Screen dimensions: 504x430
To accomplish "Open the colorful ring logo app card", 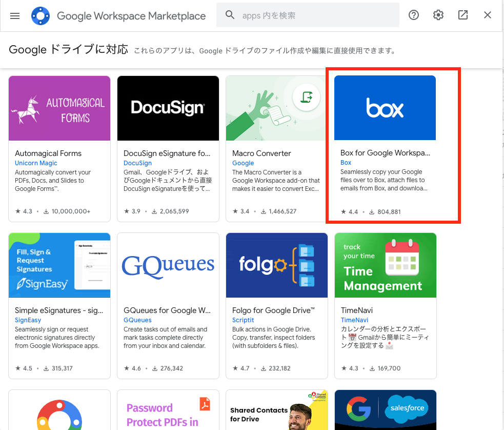I will (x=59, y=410).
